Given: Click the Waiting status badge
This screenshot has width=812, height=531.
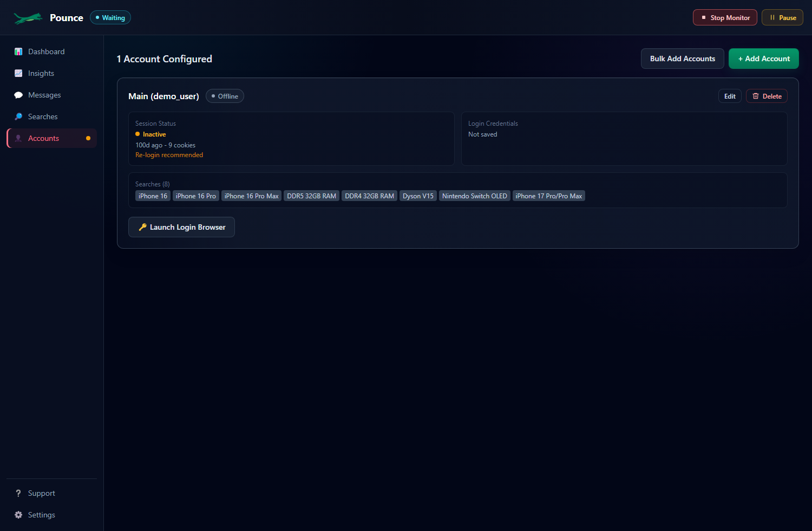Looking at the screenshot, I should [110, 17].
